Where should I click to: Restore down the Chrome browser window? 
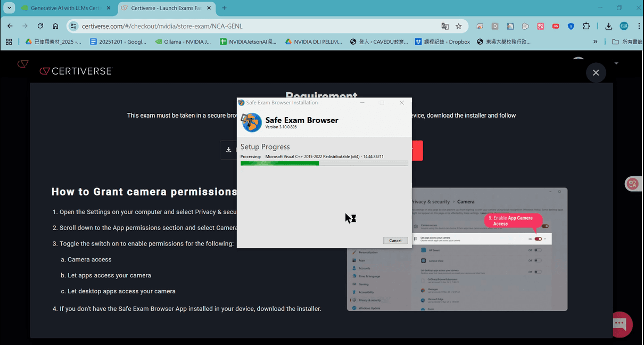(619, 8)
